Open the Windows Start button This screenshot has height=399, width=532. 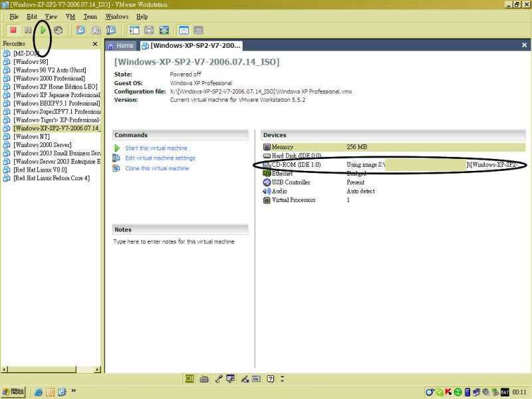tap(13, 392)
